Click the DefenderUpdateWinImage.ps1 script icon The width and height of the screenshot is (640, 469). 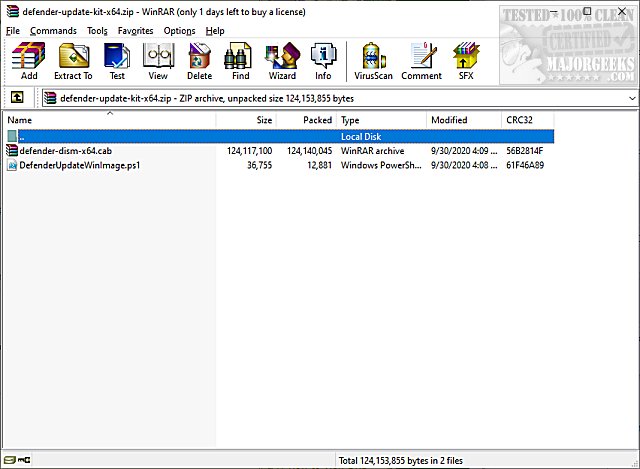click(x=12, y=165)
